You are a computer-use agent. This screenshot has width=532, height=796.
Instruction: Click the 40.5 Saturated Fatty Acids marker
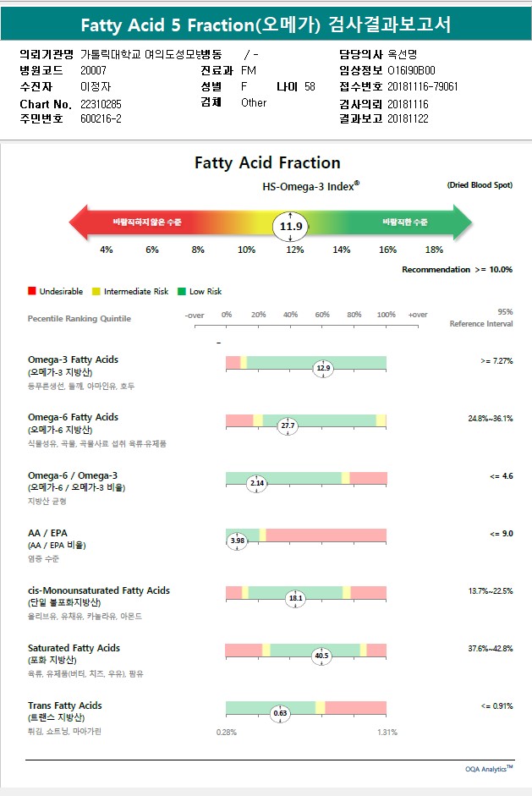[321, 656]
